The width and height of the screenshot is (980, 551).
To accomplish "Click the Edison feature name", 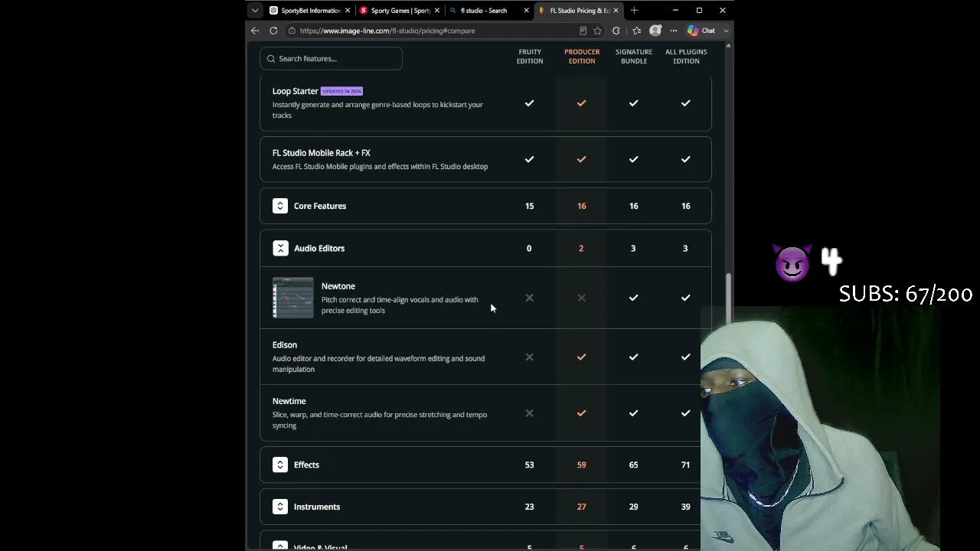I will (x=285, y=345).
